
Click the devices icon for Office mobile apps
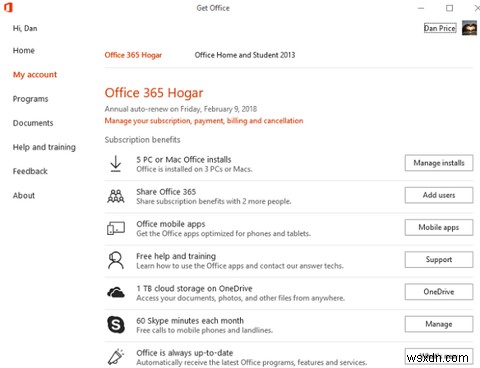tap(116, 228)
